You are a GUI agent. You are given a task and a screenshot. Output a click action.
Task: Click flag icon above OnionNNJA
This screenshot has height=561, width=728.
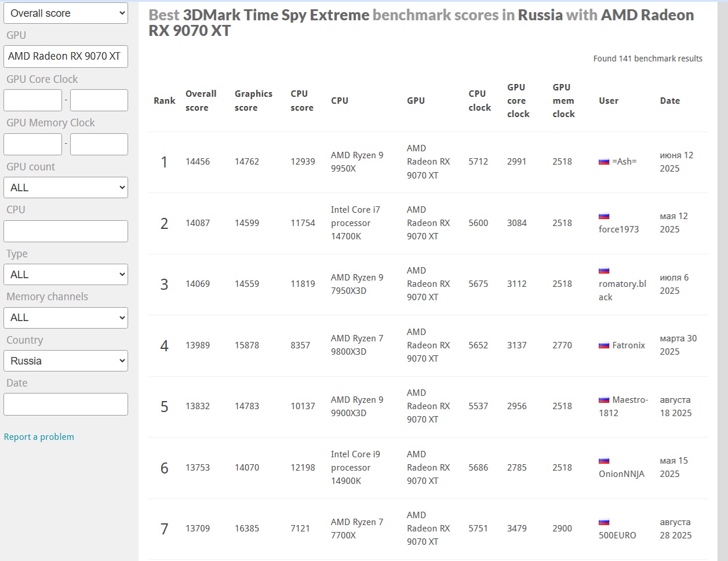604,461
